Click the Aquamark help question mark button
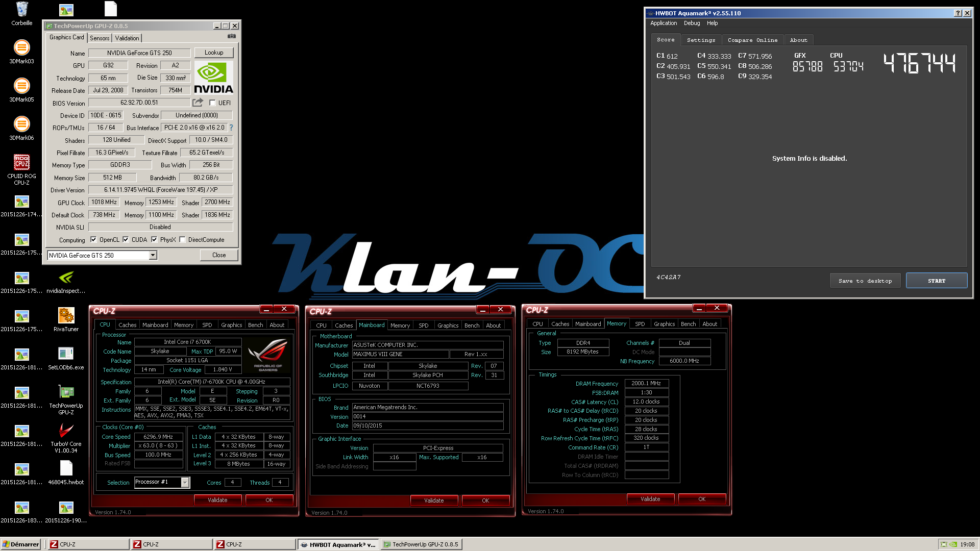980x551 pixels. (x=958, y=13)
